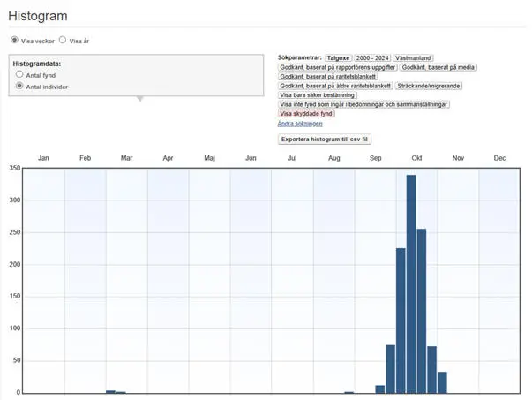Select the 'Visa veckor' radio button

[x=14, y=40]
